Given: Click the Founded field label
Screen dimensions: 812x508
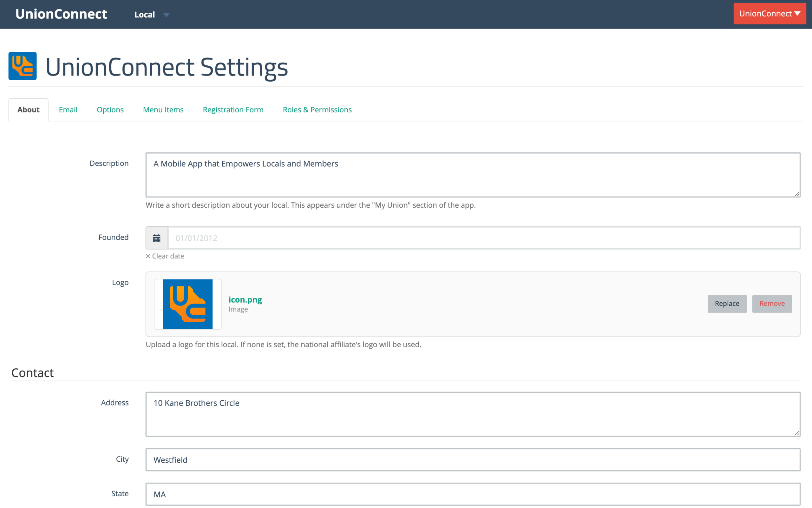Looking at the screenshot, I should 114,237.
